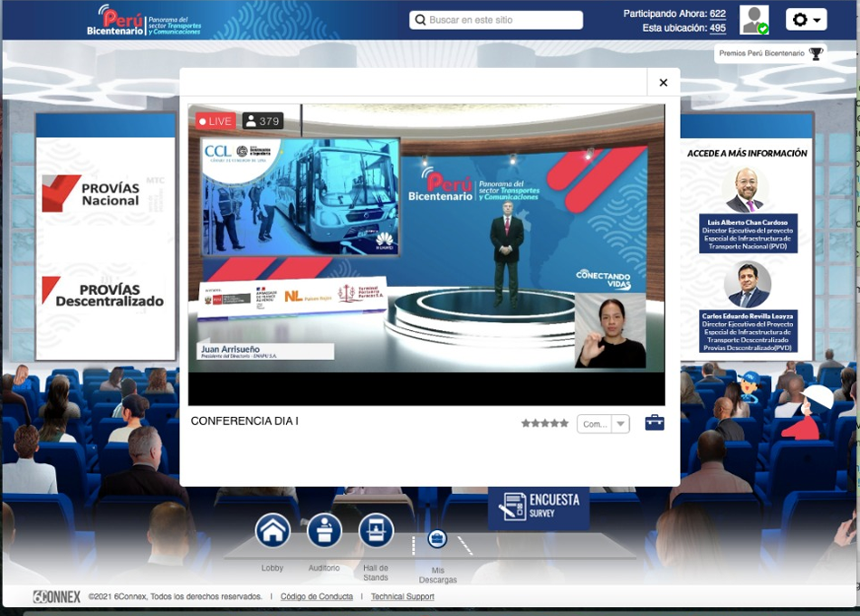Viewport: 860px width, 616px height.
Task: Click the live conference video stream
Action: (426, 255)
